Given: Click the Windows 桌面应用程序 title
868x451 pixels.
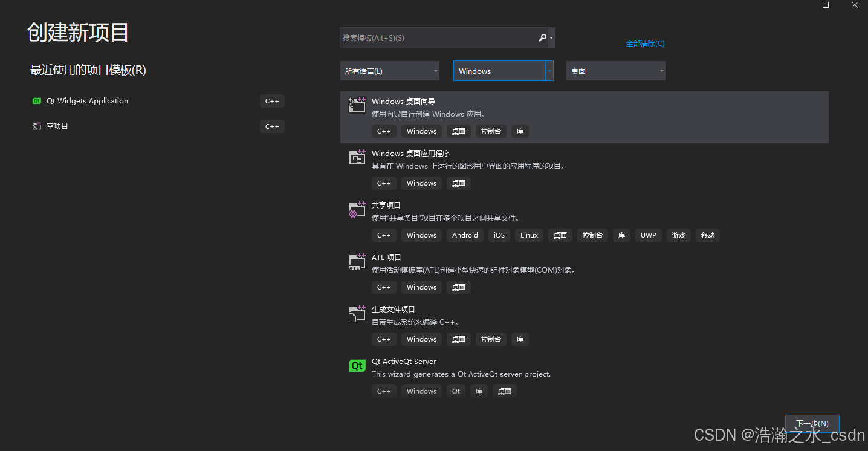Looking at the screenshot, I should (x=411, y=154).
